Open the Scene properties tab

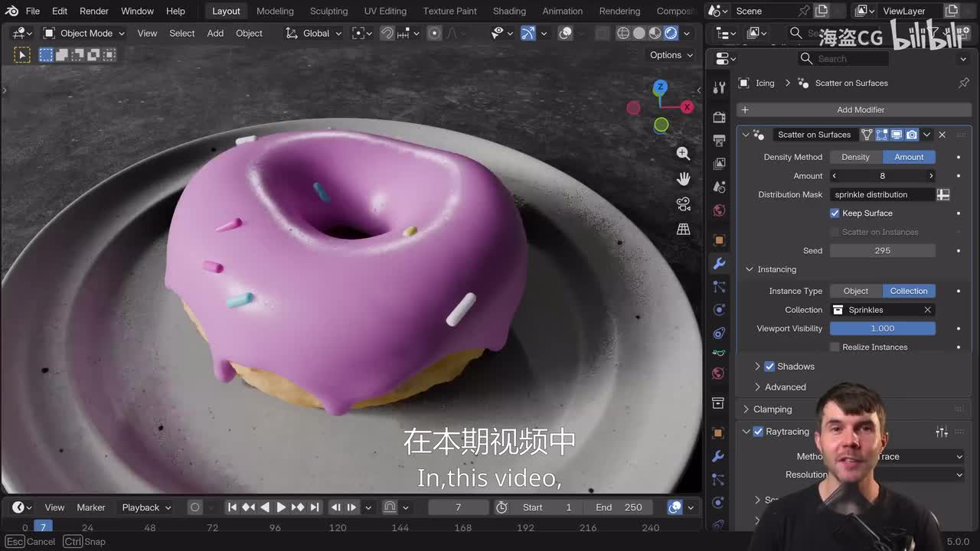click(718, 187)
